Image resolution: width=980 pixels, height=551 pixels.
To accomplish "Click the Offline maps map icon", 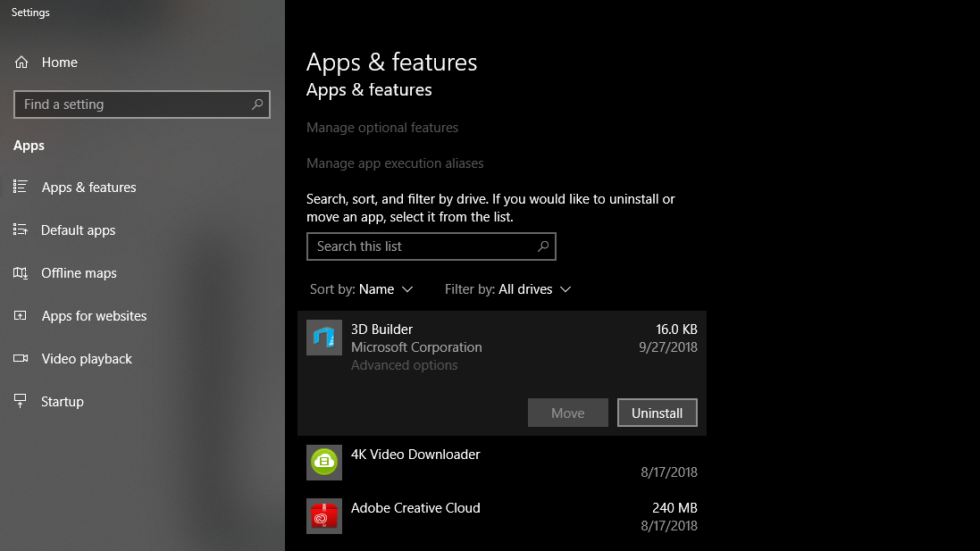I will (21, 273).
